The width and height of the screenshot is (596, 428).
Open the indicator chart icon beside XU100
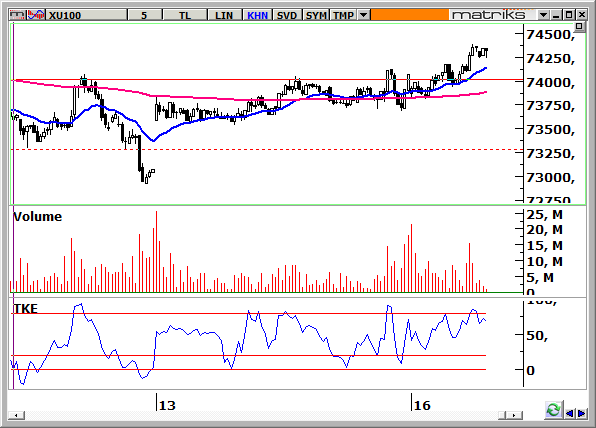tap(36, 15)
